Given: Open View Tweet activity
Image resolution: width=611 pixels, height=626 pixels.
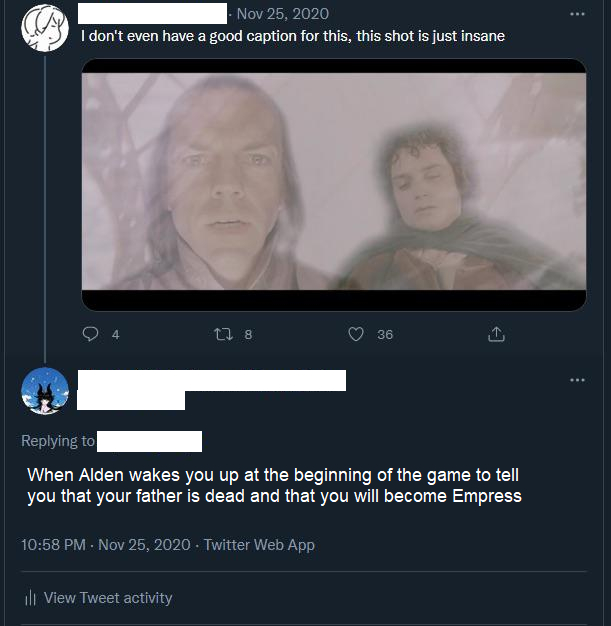Looking at the screenshot, I should coord(108,598).
